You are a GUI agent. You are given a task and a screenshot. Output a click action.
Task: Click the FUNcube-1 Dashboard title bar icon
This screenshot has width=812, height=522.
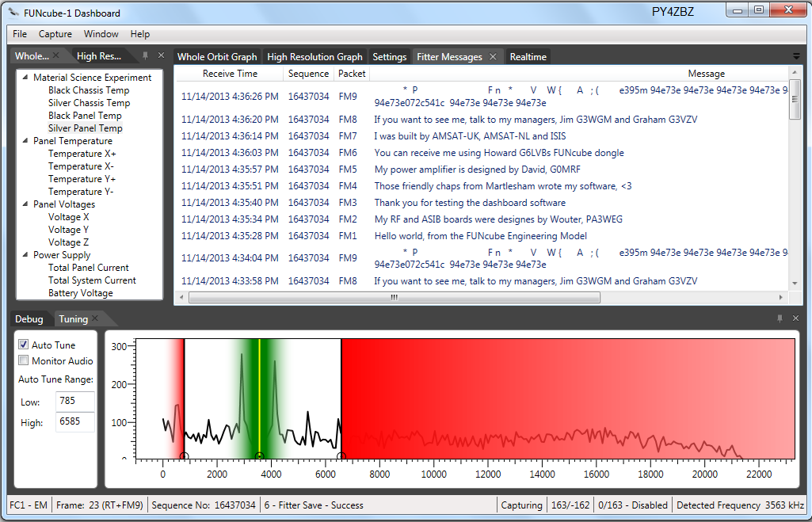[14, 13]
